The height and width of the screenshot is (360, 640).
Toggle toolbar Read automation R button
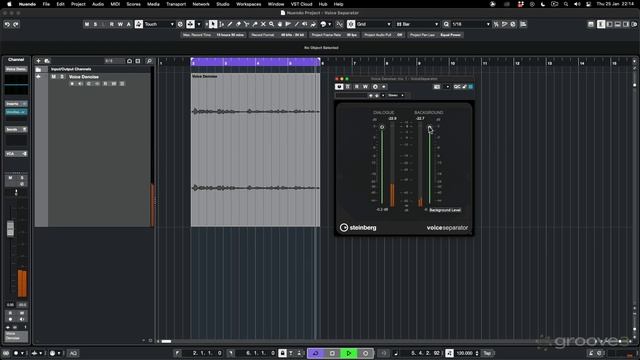112,24
